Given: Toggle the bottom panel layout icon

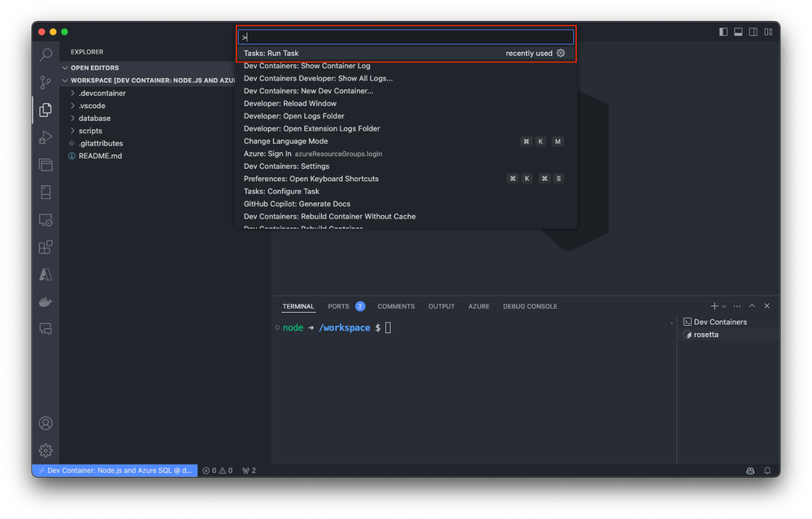Looking at the screenshot, I should (739, 32).
